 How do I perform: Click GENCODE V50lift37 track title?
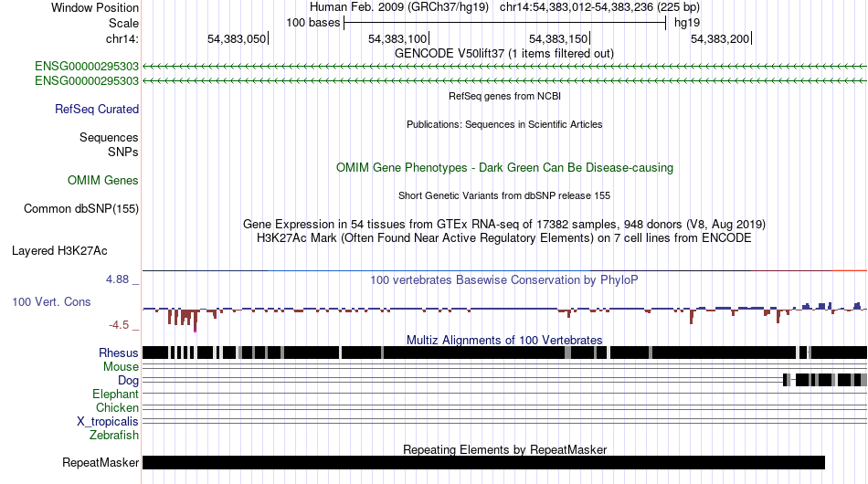click(x=504, y=54)
